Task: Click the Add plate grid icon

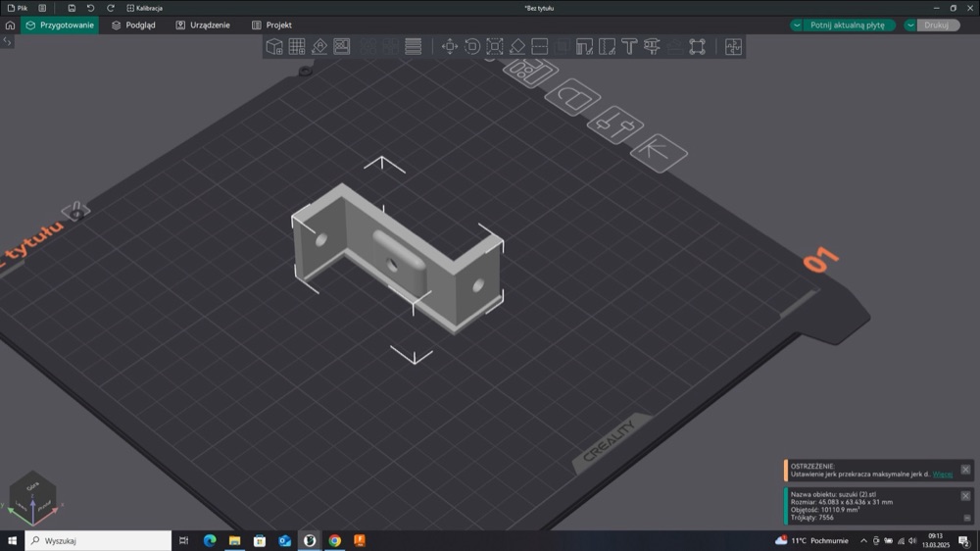Action: (297, 46)
